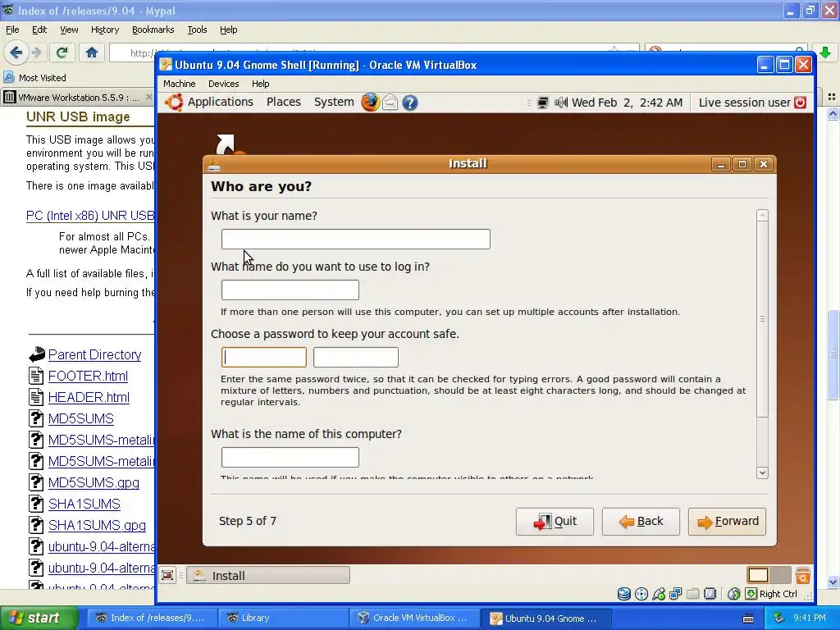Viewport: 840px width, 630px height.
Task: Open the MD5SUMS.gpg link
Action: [94, 482]
